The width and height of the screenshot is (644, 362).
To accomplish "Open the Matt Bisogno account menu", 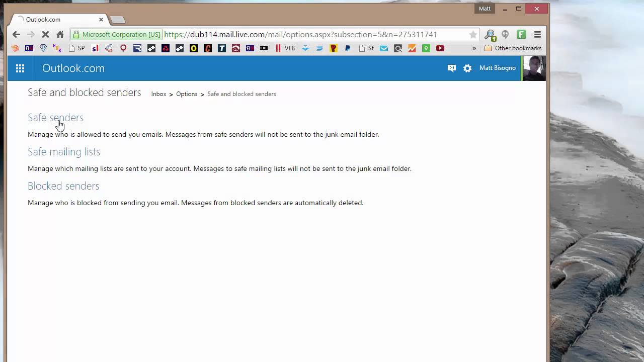I will (x=497, y=68).
